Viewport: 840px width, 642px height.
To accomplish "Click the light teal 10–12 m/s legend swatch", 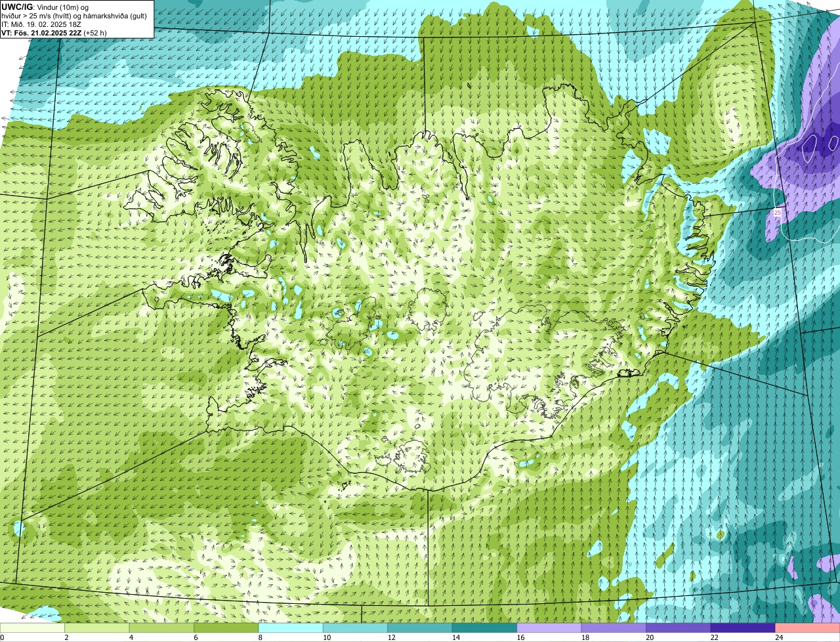I will pos(356,628).
